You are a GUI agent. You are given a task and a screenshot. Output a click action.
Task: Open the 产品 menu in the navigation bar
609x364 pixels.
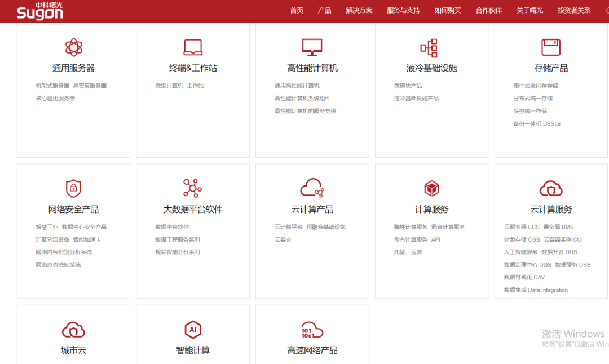tap(324, 10)
